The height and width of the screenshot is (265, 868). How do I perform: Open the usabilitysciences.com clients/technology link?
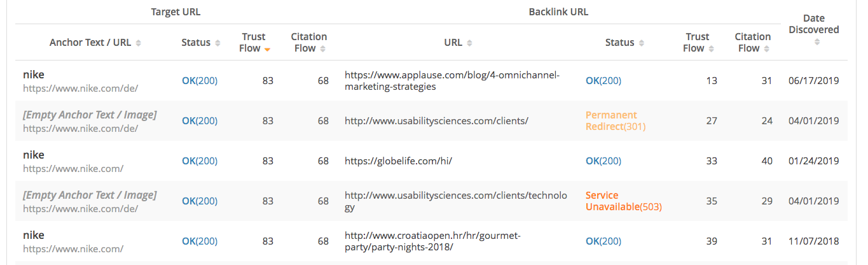point(455,201)
